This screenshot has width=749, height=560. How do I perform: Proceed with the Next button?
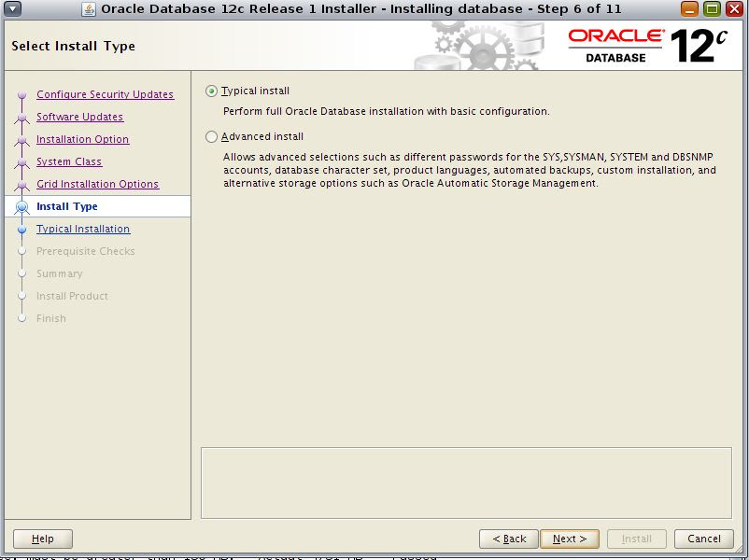tap(570, 539)
